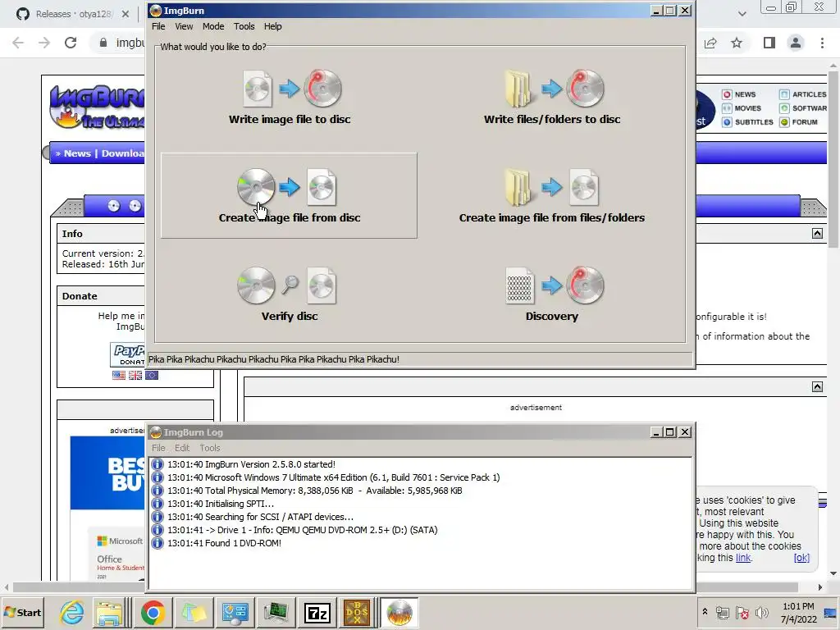Open the green circuit-board monitor taskbar icon
Viewport: 840px width, 630px height.
pyautogui.click(x=276, y=612)
